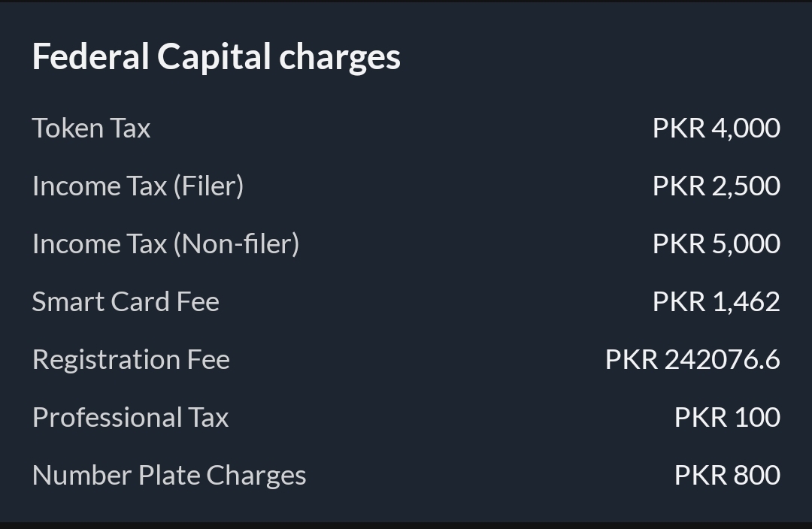This screenshot has height=529, width=812.
Task: Select the Registration Fee label
Action: coord(131,360)
